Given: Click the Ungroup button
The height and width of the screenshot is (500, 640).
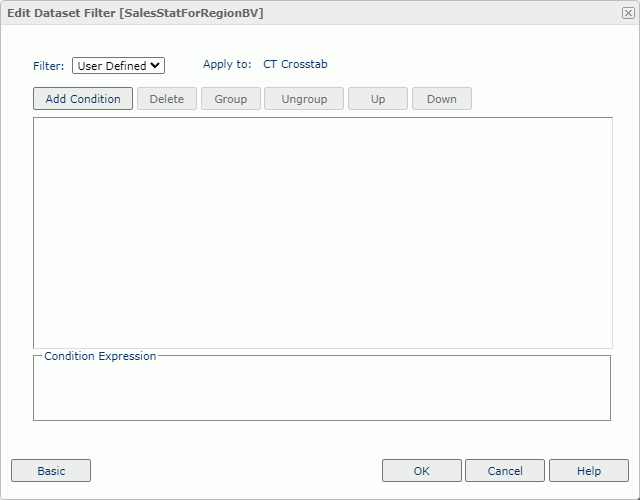Looking at the screenshot, I should point(304,99).
